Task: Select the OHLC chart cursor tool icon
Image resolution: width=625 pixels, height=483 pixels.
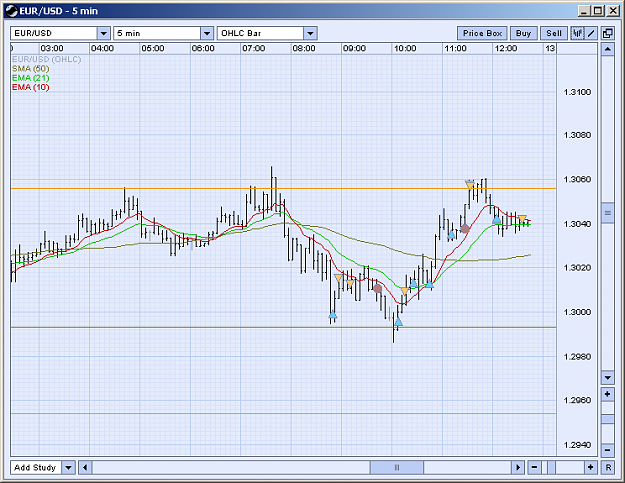Action: pos(577,33)
